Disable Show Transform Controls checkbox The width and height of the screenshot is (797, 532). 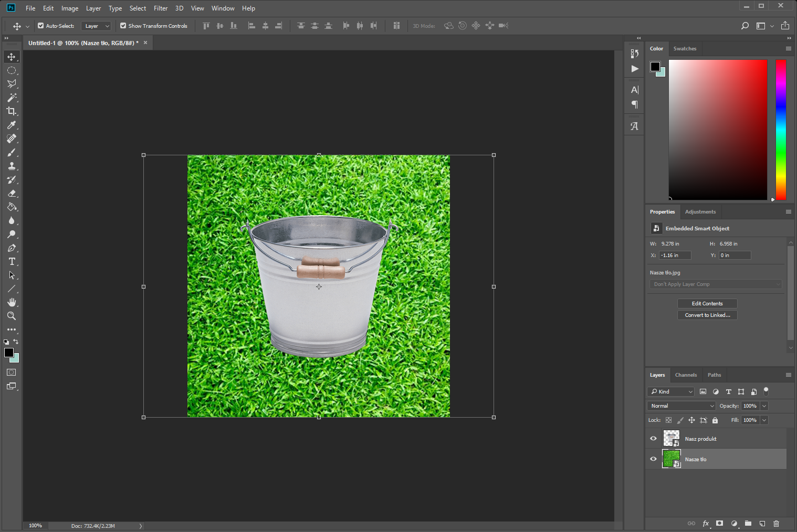(123, 26)
